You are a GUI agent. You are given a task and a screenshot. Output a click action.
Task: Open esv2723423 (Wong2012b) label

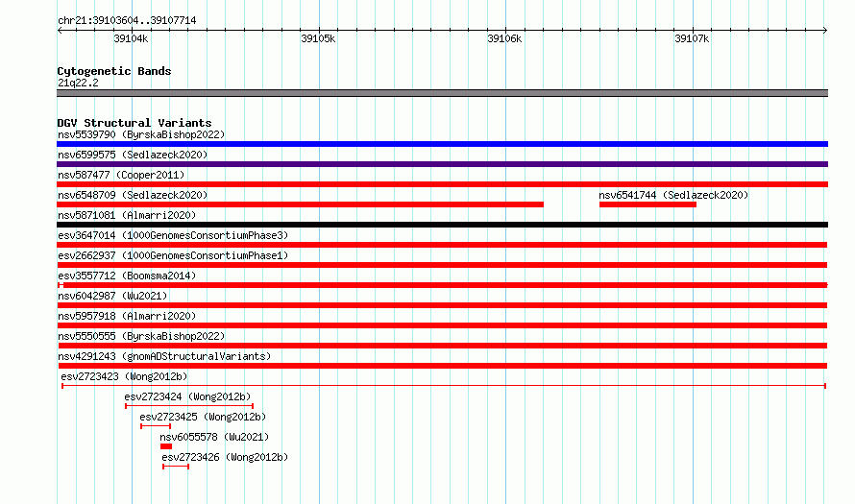tap(124, 376)
